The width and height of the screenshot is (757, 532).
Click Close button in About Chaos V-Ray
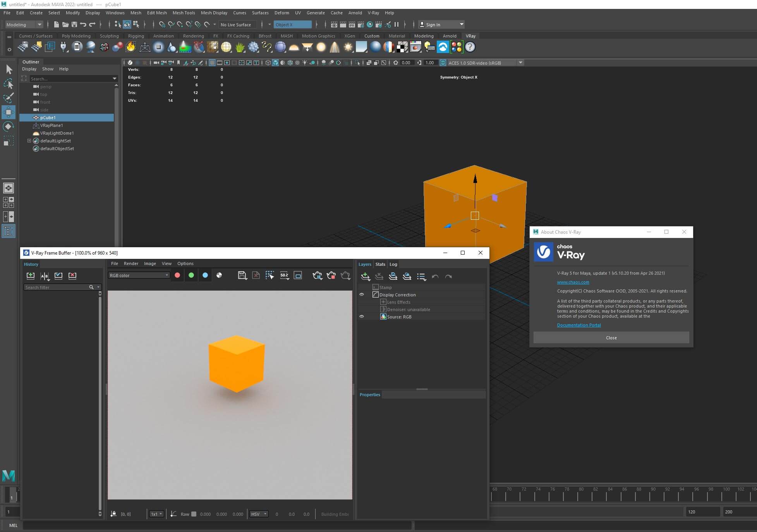tap(611, 338)
